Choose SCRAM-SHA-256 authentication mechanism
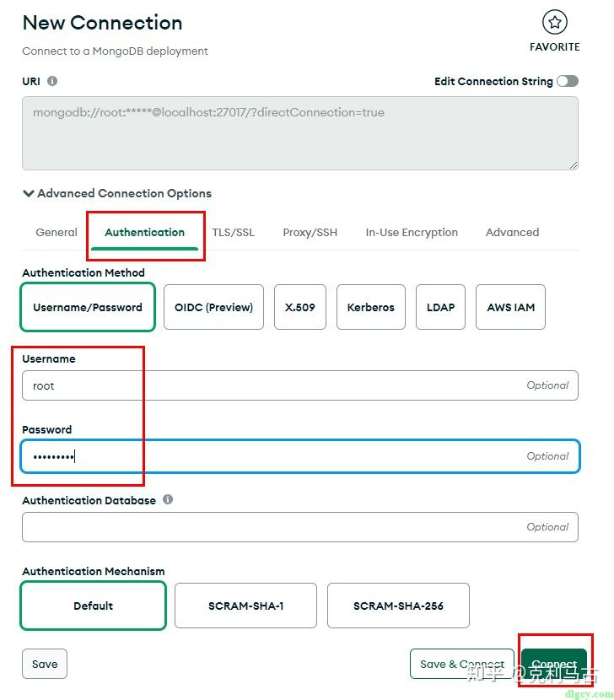The image size is (614, 700). 398,606
